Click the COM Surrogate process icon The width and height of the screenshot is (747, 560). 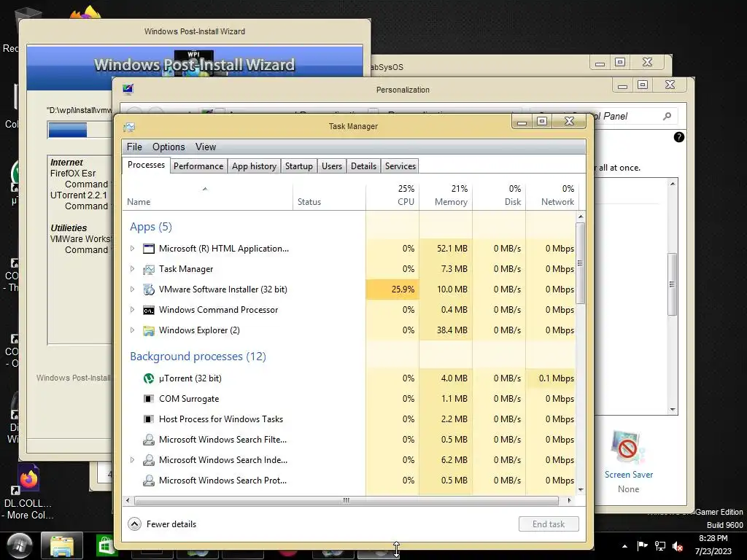click(x=149, y=399)
